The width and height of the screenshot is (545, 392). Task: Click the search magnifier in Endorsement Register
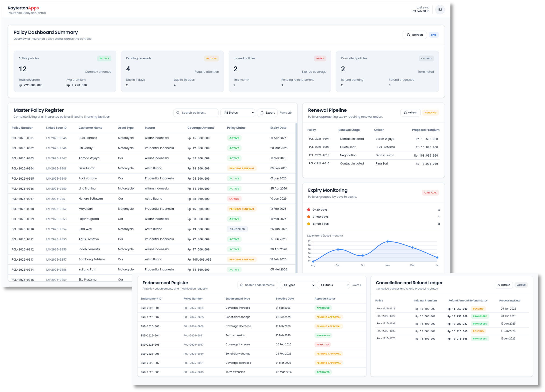pos(241,285)
